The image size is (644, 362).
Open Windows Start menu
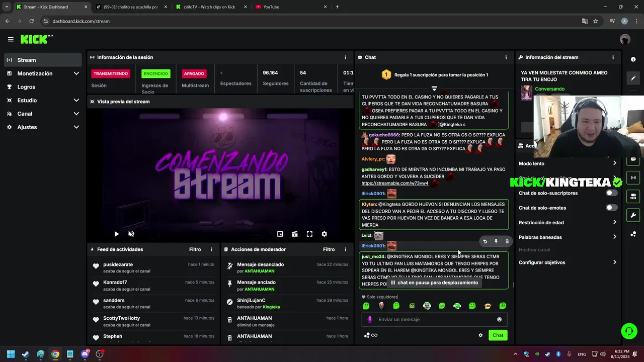coord(11,354)
